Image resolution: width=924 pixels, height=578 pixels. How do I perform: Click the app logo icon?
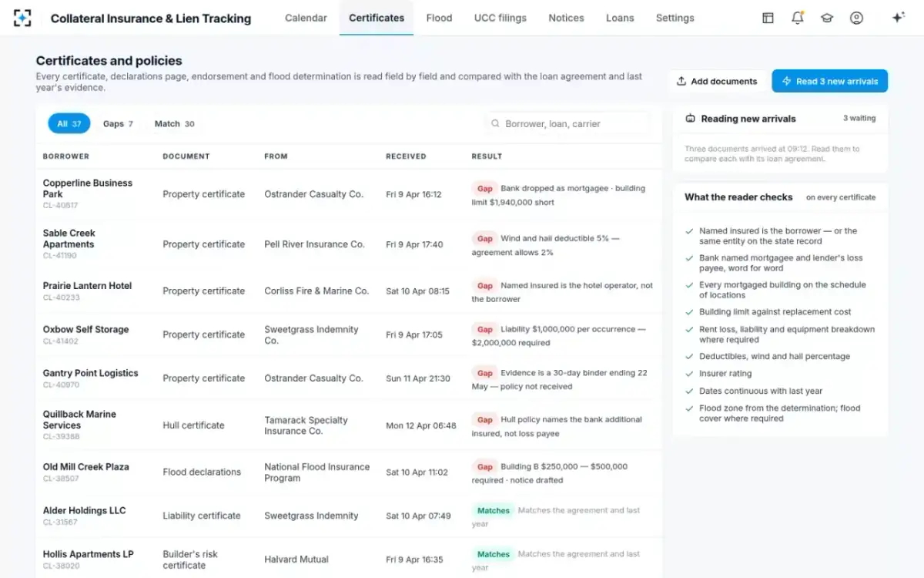point(22,18)
